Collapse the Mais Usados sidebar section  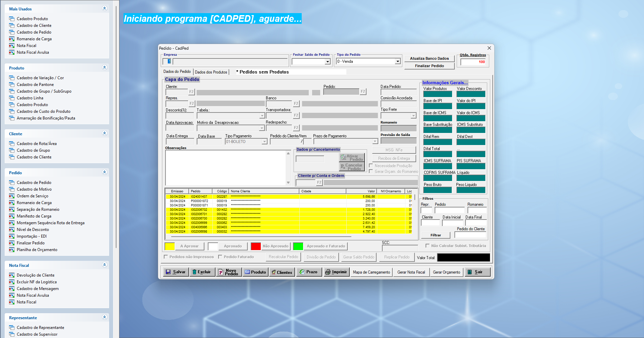pos(104,8)
